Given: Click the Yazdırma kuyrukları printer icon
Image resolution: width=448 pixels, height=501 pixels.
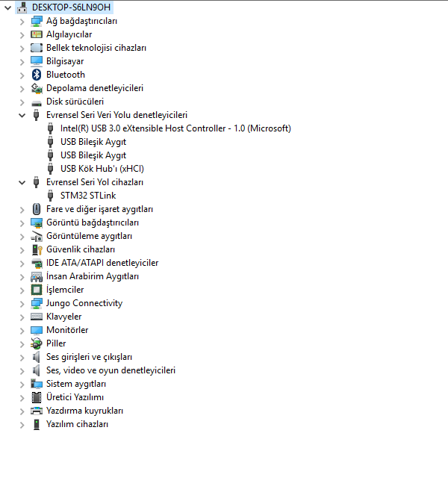Looking at the screenshot, I should pos(37,411).
